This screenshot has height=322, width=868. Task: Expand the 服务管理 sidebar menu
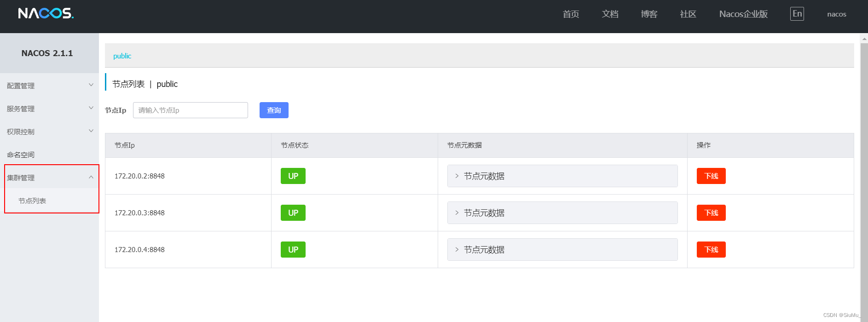[49, 109]
